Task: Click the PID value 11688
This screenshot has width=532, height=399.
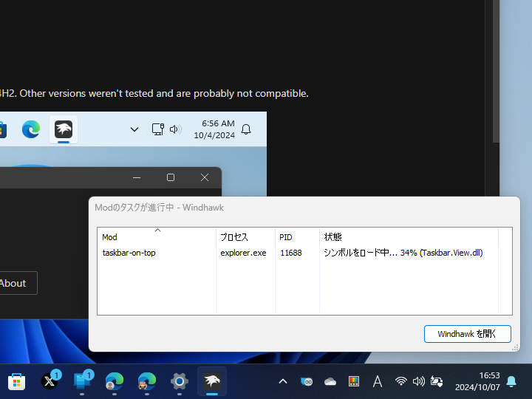Action: pos(291,253)
